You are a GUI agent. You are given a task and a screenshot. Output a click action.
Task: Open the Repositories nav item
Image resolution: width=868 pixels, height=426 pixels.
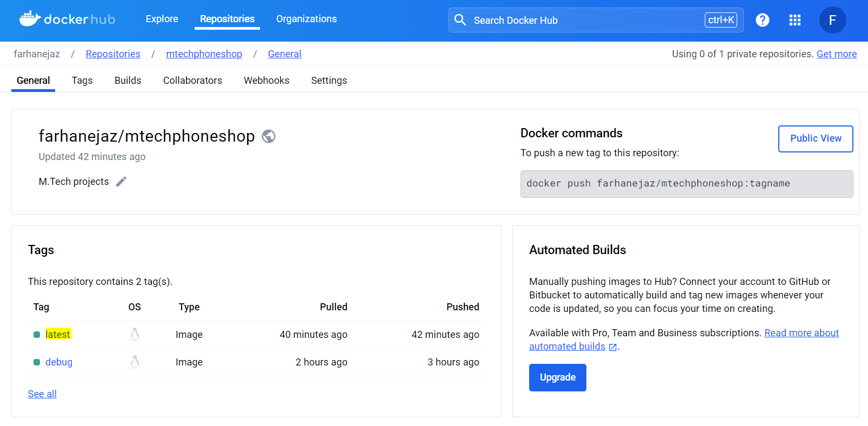pos(227,19)
